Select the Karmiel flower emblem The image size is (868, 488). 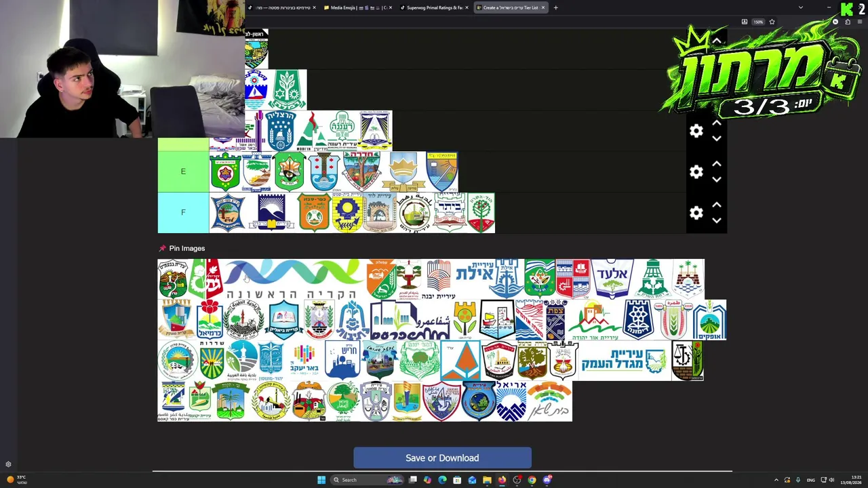click(210, 320)
